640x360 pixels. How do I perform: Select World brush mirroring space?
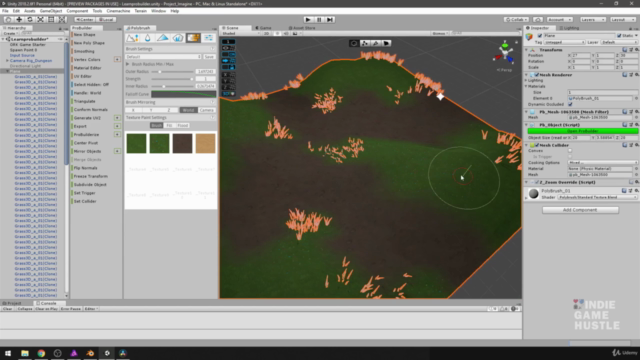[188, 110]
